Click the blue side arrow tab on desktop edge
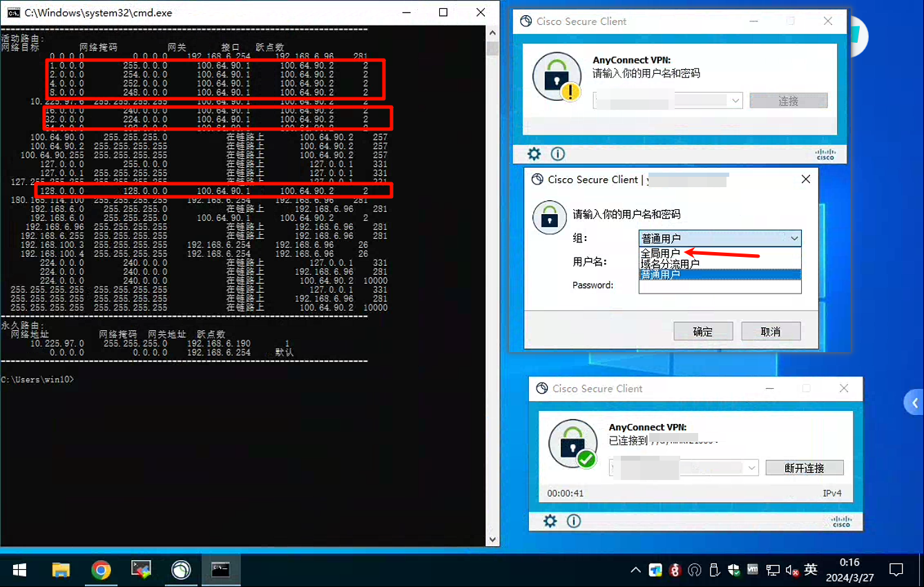The image size is (924, 587). pyautogui.click(x=914, y=403)
